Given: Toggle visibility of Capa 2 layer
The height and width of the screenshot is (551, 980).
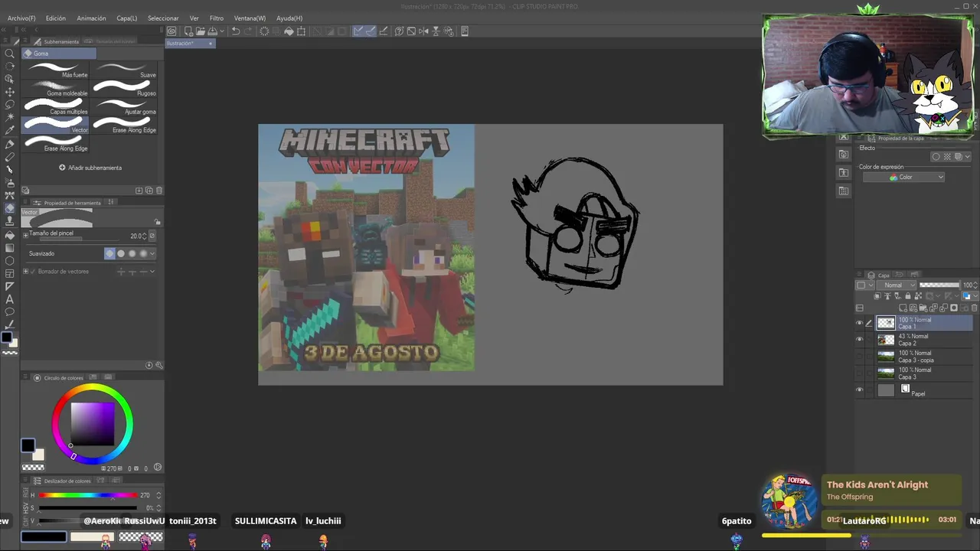Looking at the screenshot, I should [x=859, y=340].
